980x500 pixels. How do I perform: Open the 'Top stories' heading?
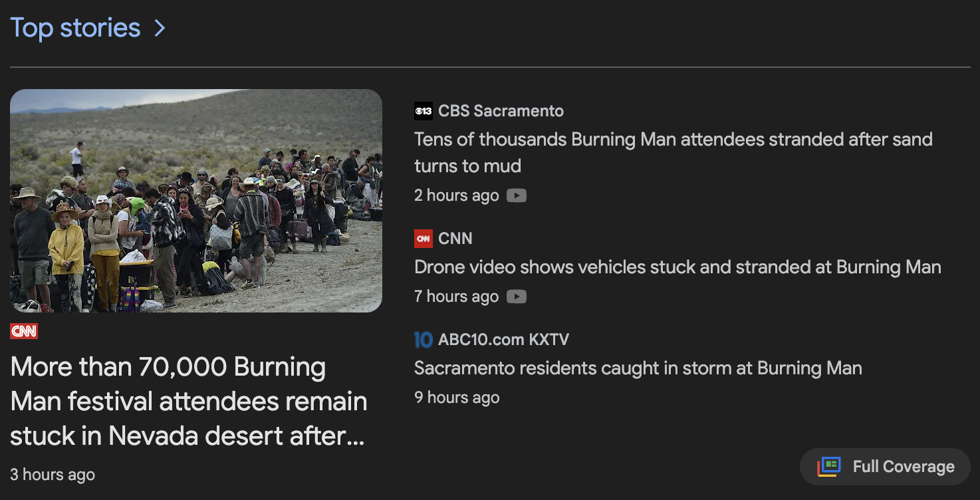click(x=75, y=28)
